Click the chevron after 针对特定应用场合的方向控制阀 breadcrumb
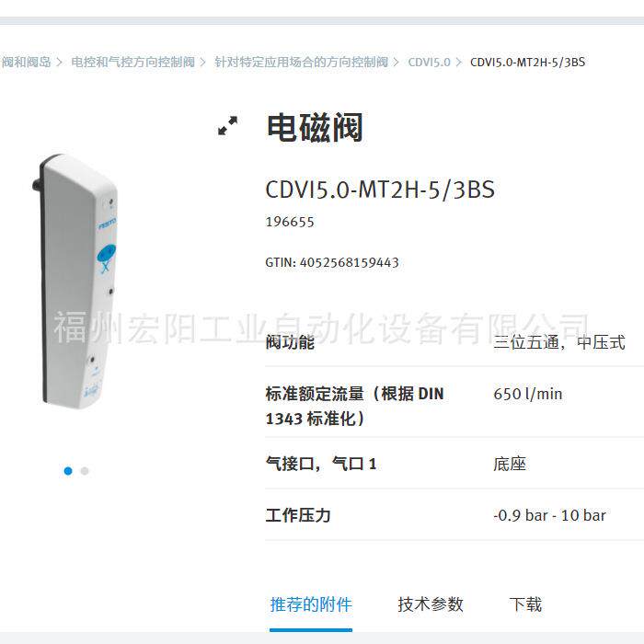The height and width of the screenshot is (644, 644). coord(397,63)
